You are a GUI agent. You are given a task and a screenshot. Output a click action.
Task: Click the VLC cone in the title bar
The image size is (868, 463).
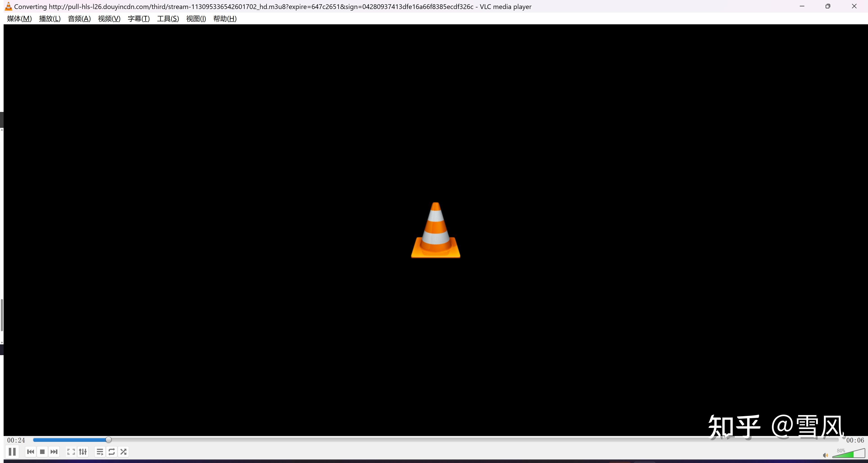coord(8,6)
